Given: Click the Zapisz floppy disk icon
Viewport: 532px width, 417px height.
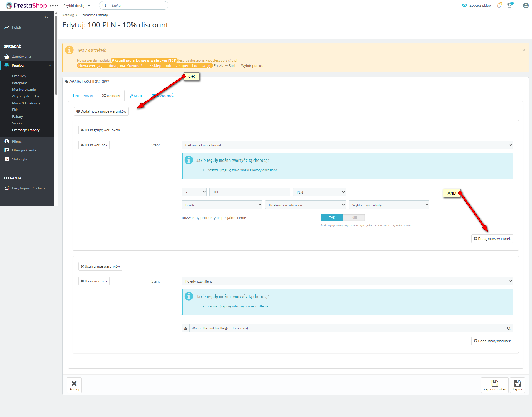Looking at the screenshot, I should point(517,383).
